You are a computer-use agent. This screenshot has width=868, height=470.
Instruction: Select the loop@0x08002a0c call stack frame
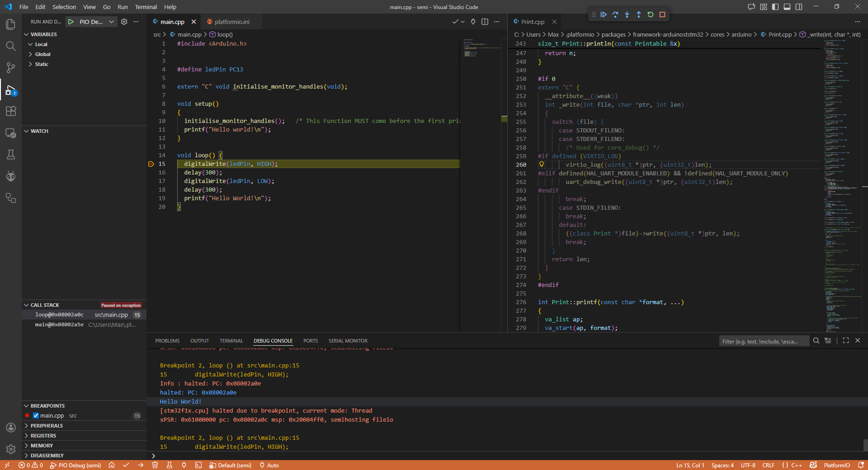(60, 315)
